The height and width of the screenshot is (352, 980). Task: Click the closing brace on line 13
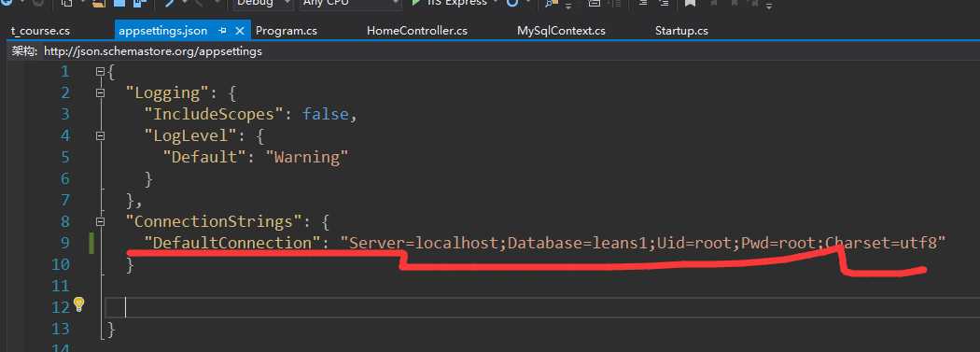click(112, 329)
